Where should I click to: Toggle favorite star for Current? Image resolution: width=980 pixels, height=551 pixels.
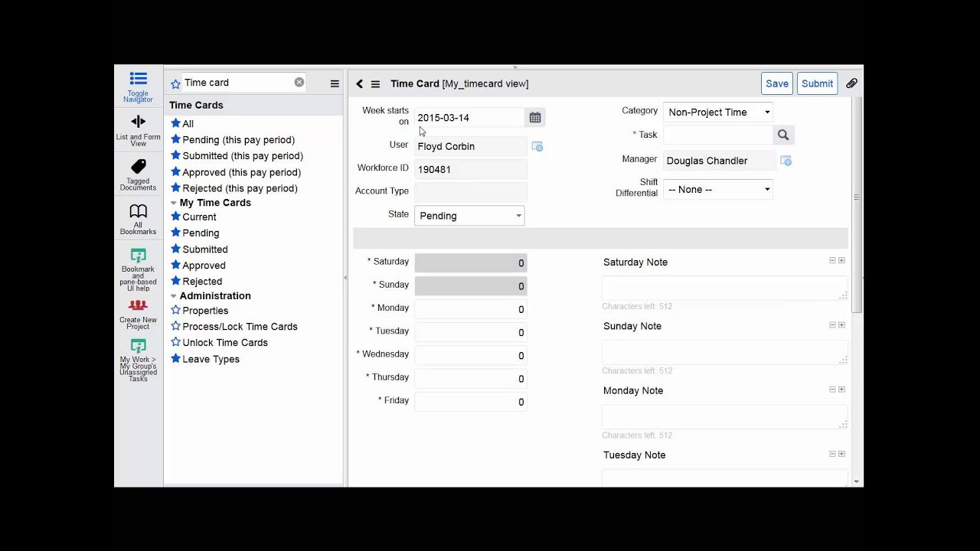click(175, 217)
